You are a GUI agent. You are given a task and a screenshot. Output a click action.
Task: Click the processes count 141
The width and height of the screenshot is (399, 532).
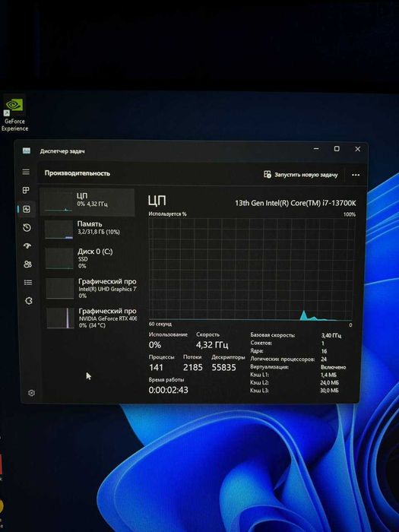[156, 367]
